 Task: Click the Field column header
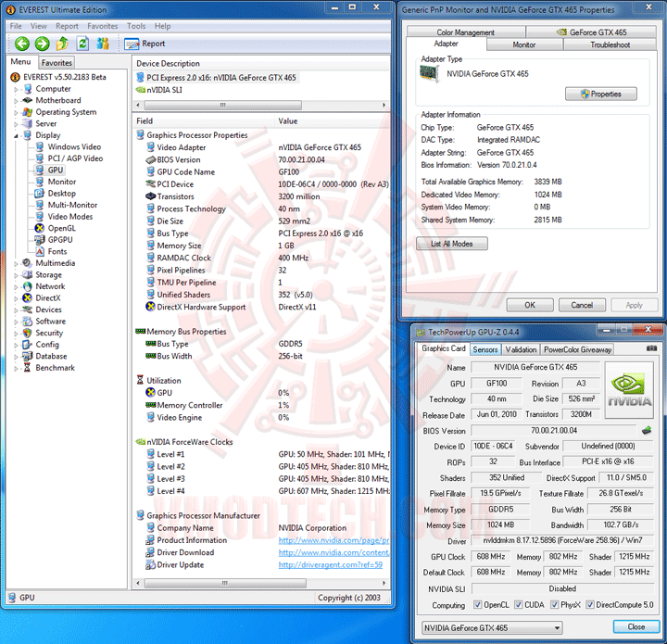tap(204, 121)
